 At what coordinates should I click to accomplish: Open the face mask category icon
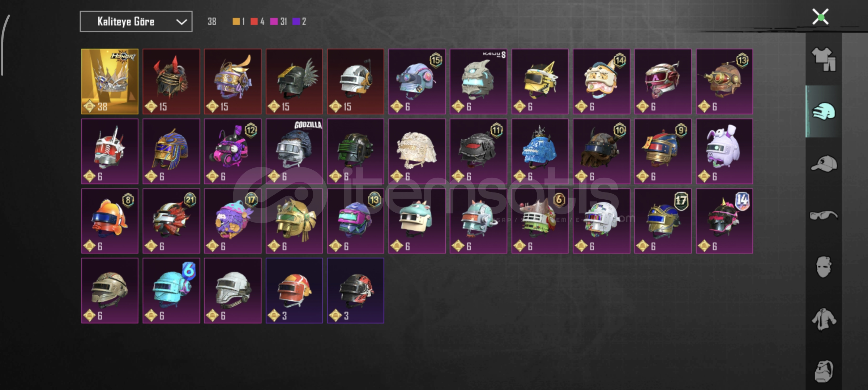point(824,267)
